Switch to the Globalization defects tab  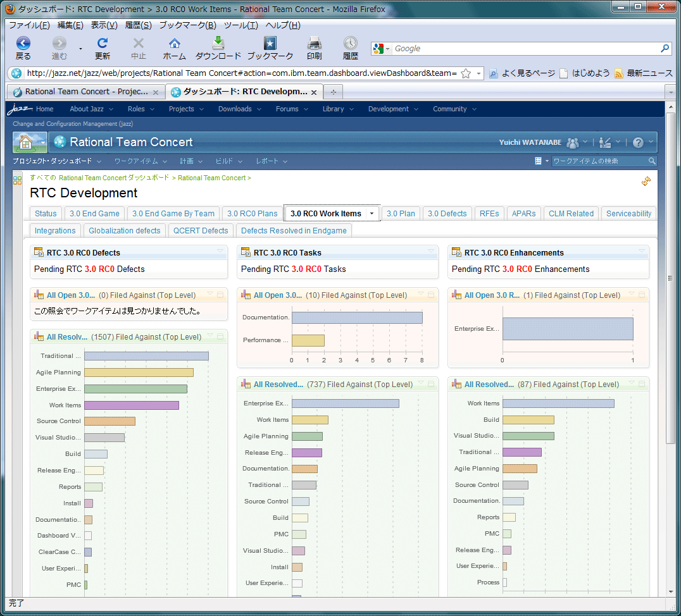[125, 230]
